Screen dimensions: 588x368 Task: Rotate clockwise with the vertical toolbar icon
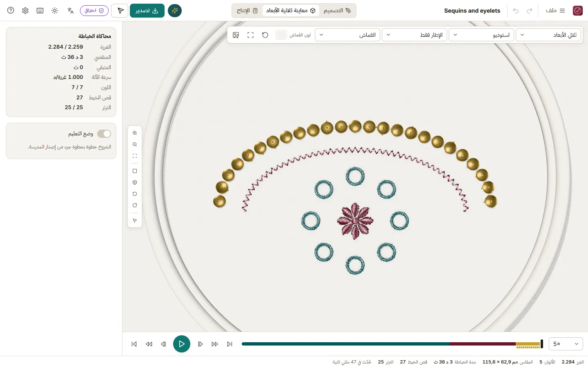click(135, 205)
